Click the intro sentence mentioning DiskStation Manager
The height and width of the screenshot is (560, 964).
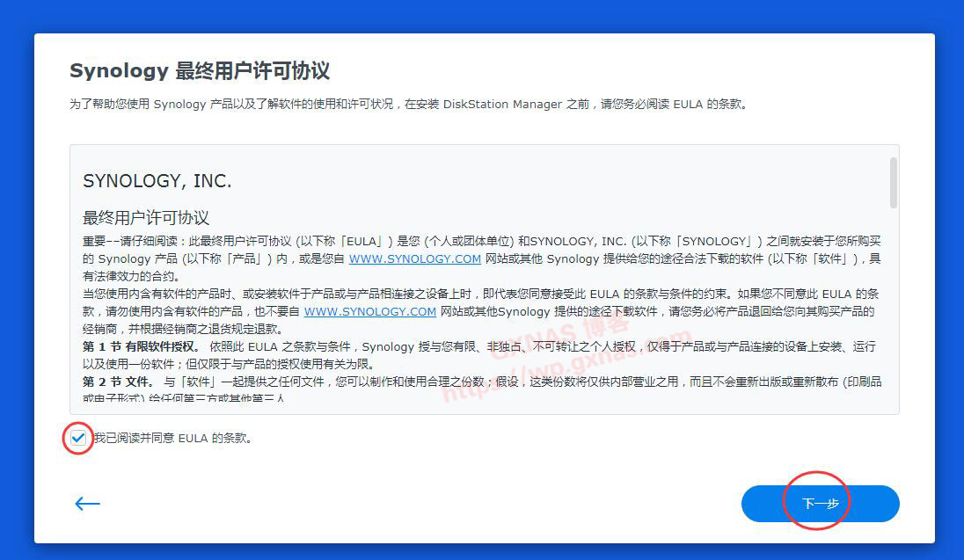[x=409, y=104]
